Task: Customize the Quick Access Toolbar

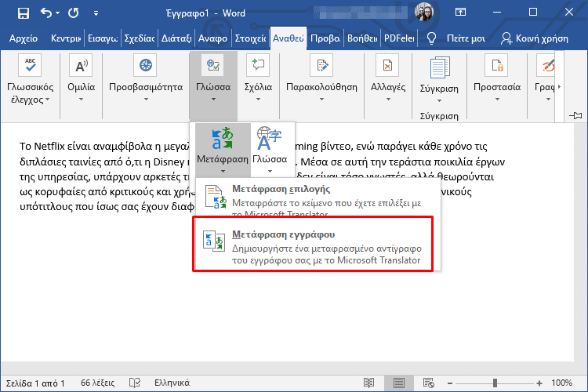Action: (96, 13)
